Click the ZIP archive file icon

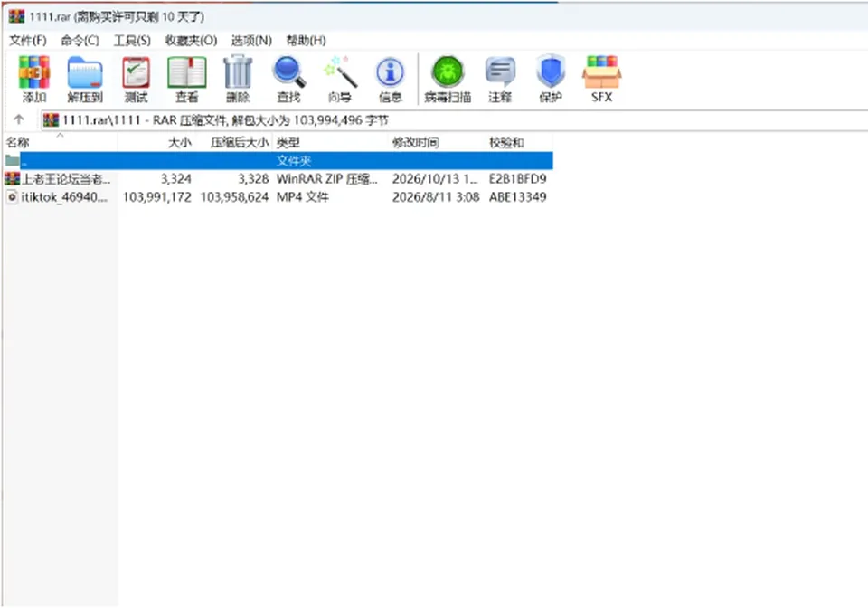[x=12, y=178]
